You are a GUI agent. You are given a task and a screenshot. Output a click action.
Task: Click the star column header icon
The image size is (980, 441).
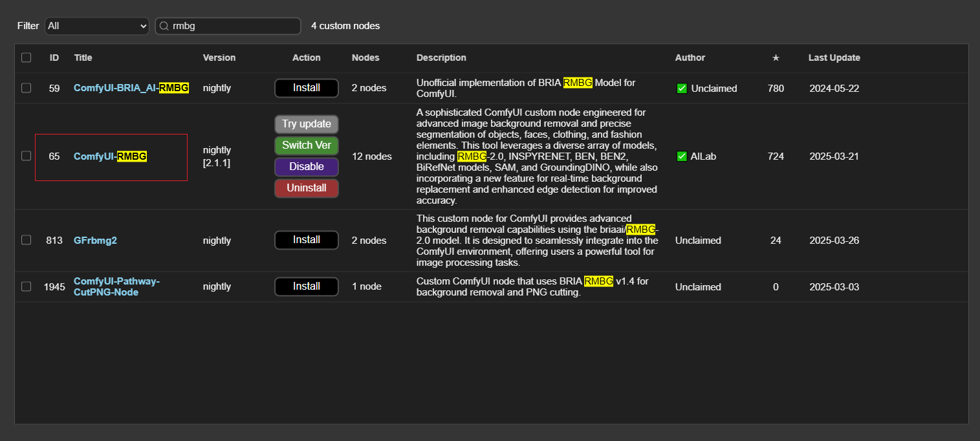tap(776, 58)
